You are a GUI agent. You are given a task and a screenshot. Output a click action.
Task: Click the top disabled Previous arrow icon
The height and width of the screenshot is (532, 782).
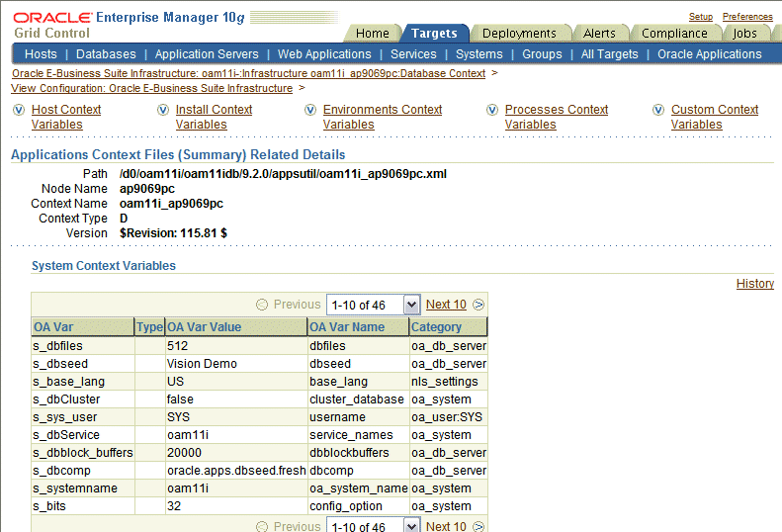(x=262, y=305)
